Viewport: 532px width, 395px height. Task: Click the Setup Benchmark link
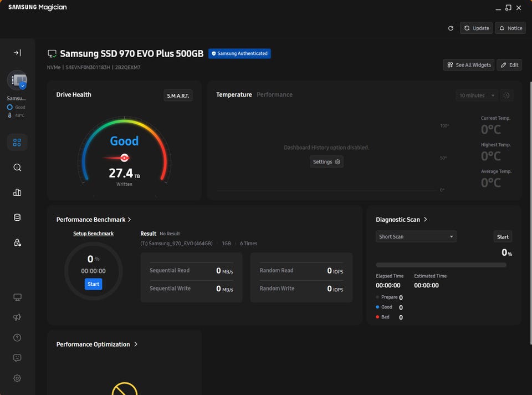point(93,234)
